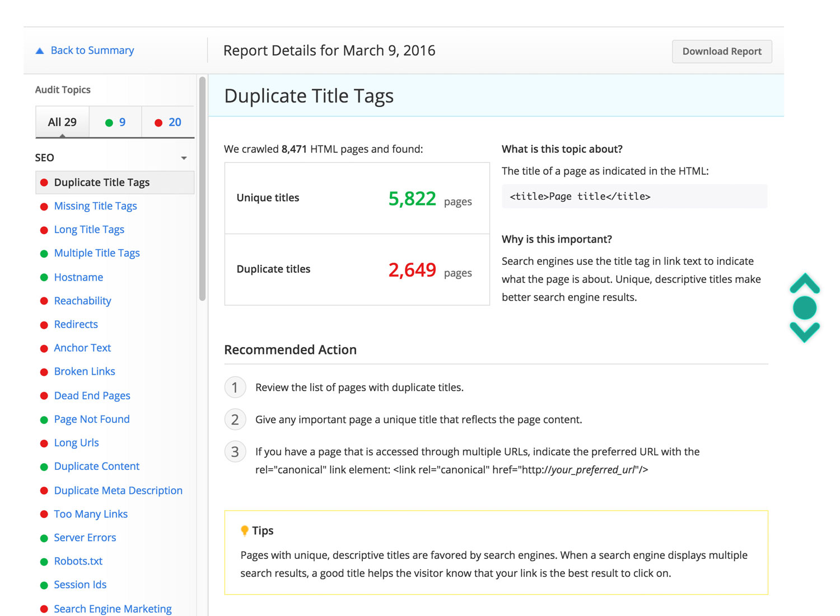This screenshot has width=840, height=616.
Task: Open the Reachability topic
Action: 82,301
